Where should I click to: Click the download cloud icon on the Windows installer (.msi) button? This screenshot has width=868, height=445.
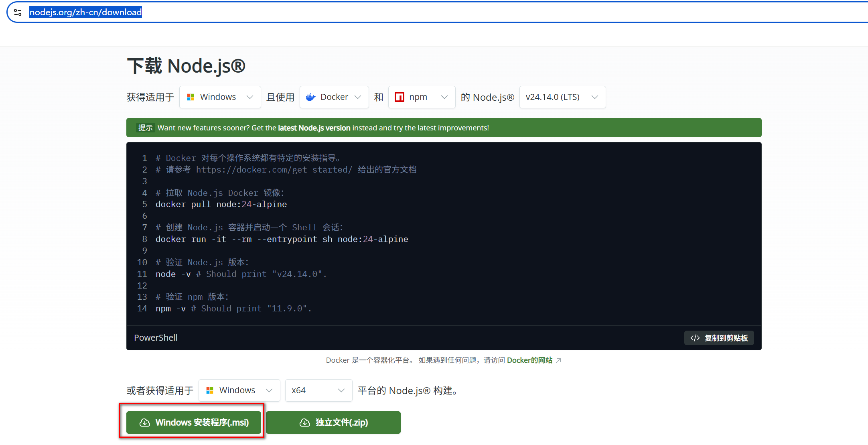tap(144, 423)
